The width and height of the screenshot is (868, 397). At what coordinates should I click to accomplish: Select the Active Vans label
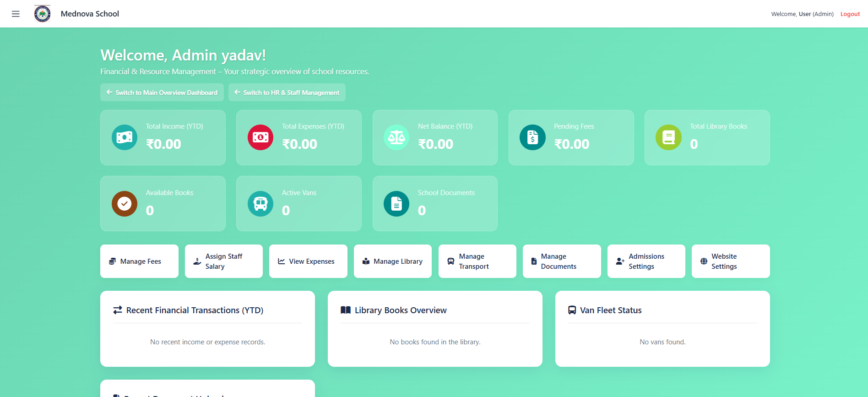(x=299, y=193)
